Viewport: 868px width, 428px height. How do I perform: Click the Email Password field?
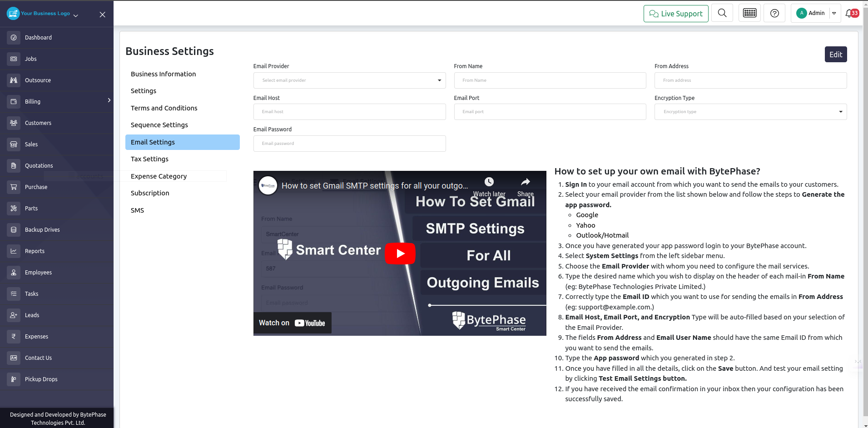349,144
